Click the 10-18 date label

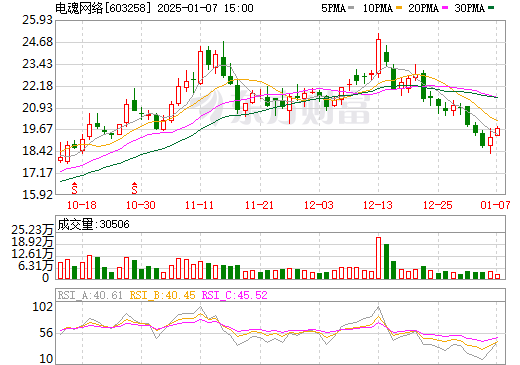point(82,205)
